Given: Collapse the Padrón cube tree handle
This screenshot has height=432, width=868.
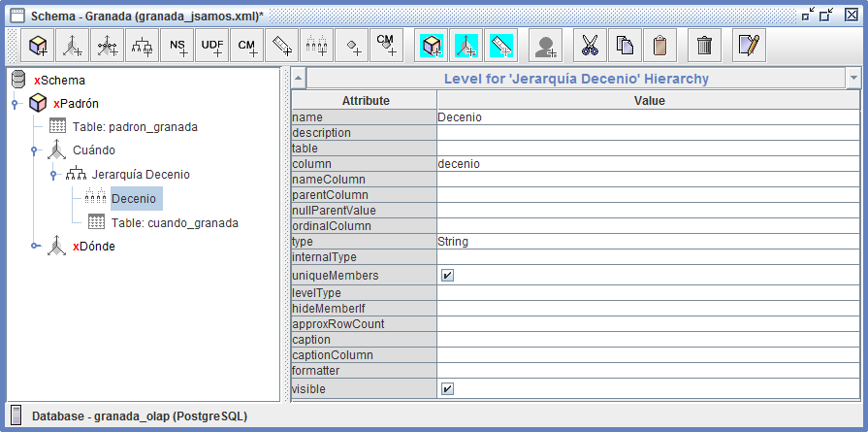Looking at the screenshot, I should click(x=15, y=103).
